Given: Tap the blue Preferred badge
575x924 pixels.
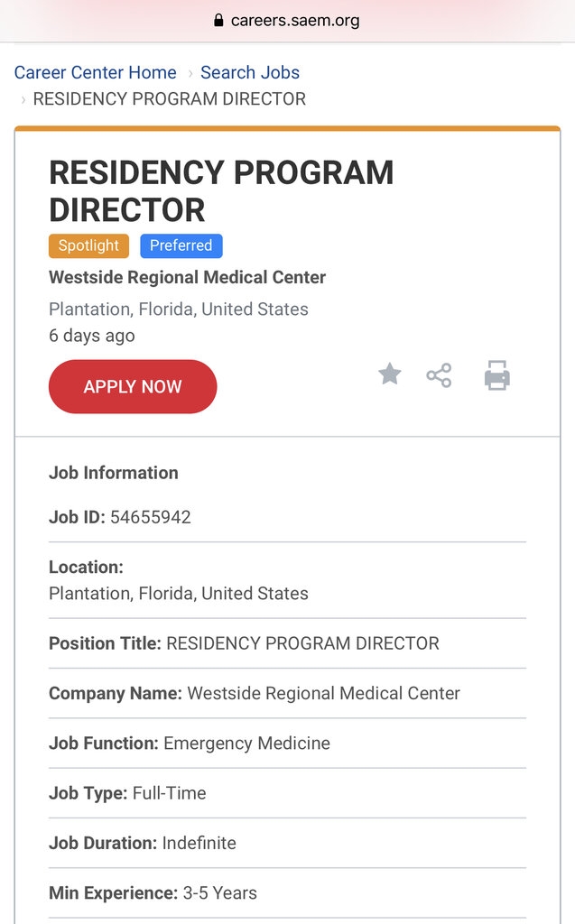Looking at the screenshot, I should point(181,245).
